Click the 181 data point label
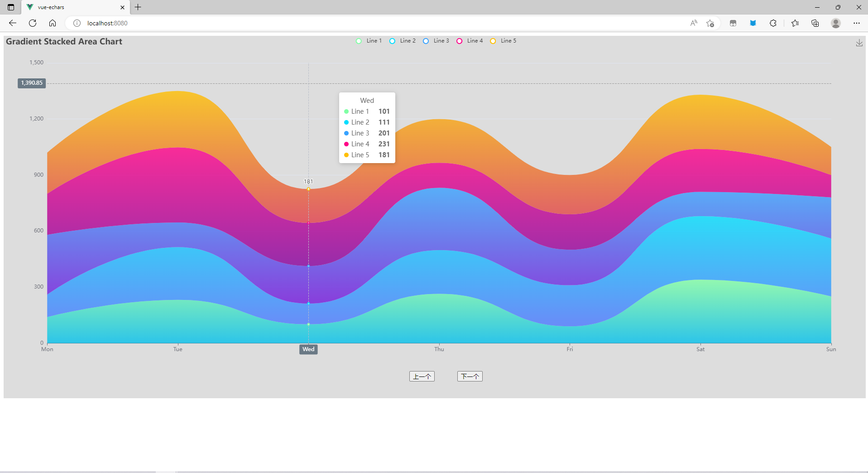 (308, 182)
